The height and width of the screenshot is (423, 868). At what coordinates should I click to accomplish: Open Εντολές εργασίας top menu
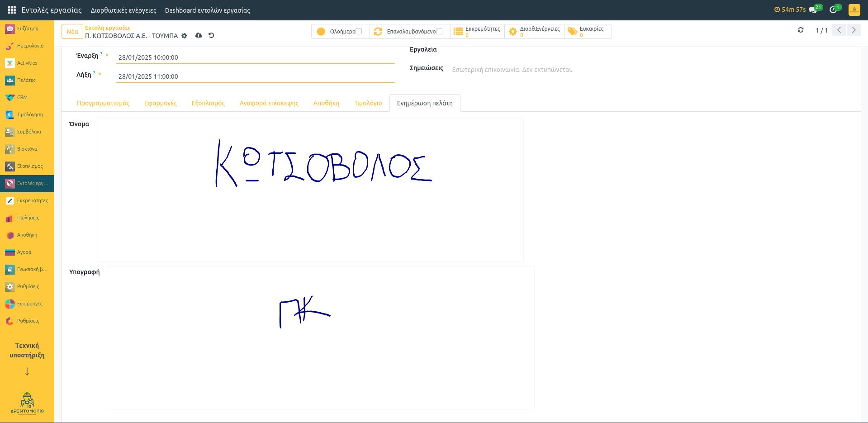tap(52, 10)
